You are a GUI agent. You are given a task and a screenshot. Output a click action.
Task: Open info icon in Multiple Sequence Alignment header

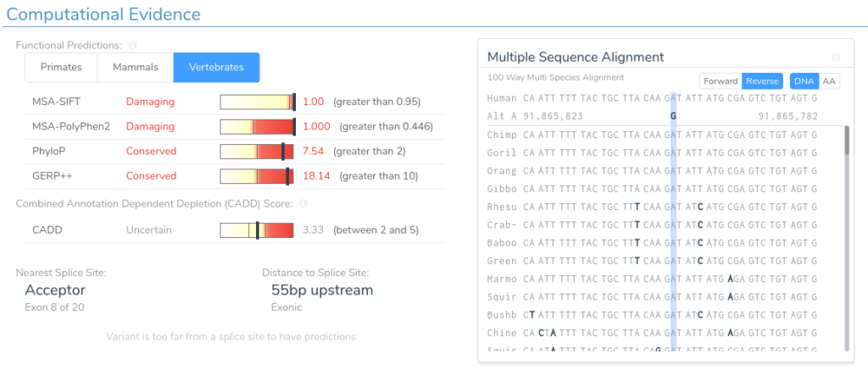[835, 57]
